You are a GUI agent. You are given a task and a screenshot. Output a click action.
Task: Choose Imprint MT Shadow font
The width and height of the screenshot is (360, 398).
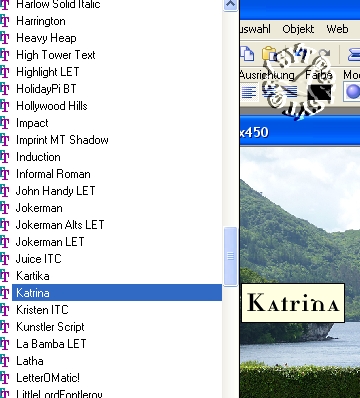62,140
